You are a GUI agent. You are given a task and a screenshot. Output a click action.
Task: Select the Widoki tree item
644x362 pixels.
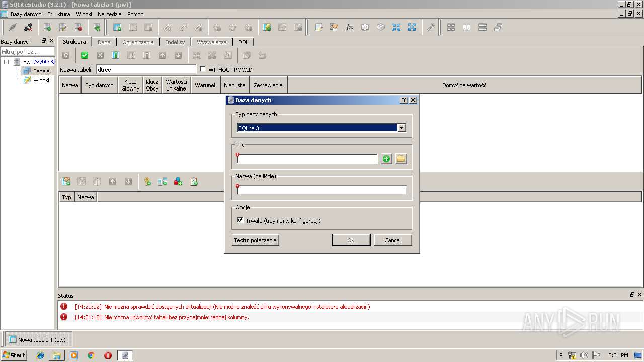41,80
